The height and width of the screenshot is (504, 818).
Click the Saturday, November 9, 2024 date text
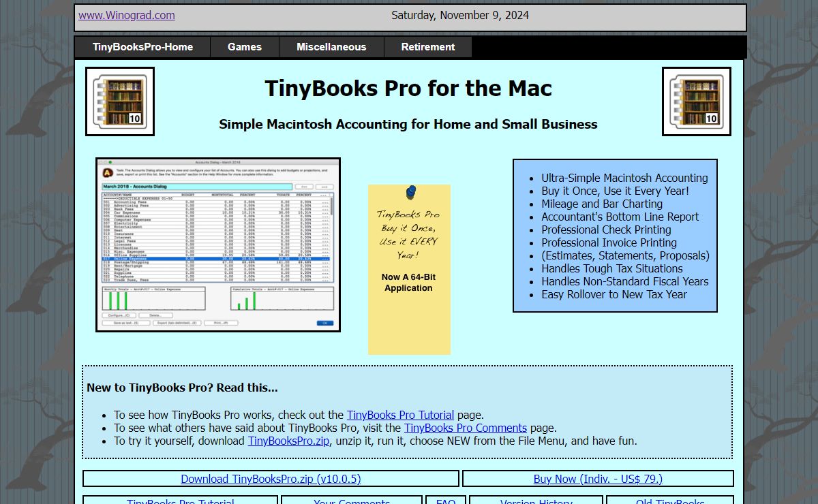click(460, 15)
